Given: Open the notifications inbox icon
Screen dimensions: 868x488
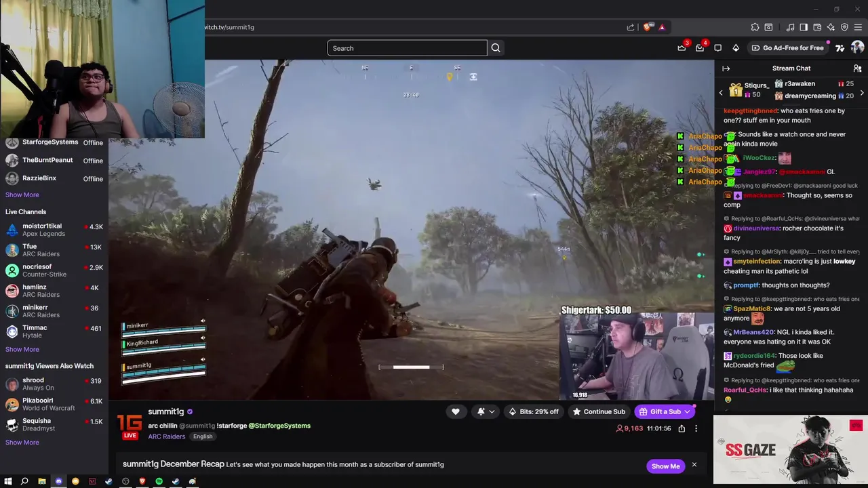Looking at the screenshot, I should click(700, 48).
